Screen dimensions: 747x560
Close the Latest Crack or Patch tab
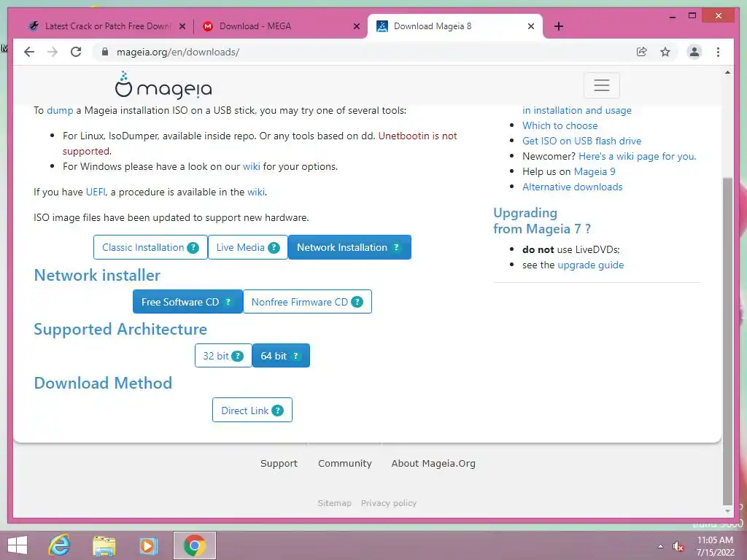(182, 26)
